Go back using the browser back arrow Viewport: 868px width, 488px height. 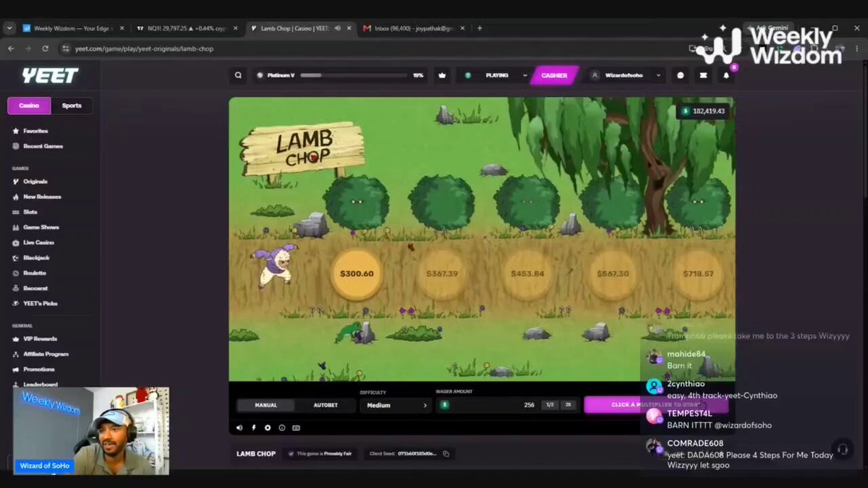pyautogui.click(x=11, y=48)
